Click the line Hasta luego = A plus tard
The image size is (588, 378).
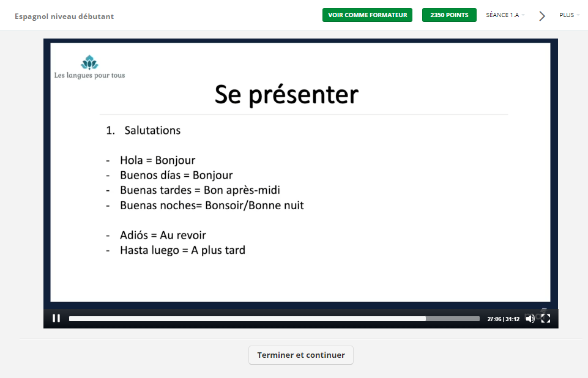pos(182,250)
